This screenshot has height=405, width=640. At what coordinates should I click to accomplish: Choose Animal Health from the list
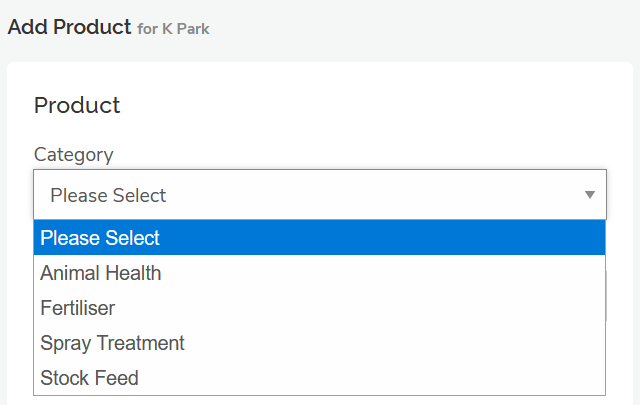pyautogui.click(x=100, y=273)
